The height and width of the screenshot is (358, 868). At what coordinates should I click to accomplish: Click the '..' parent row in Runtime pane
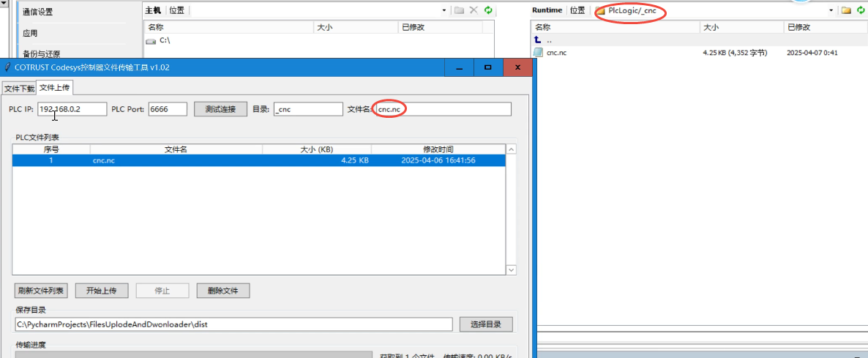coord(699,40)
